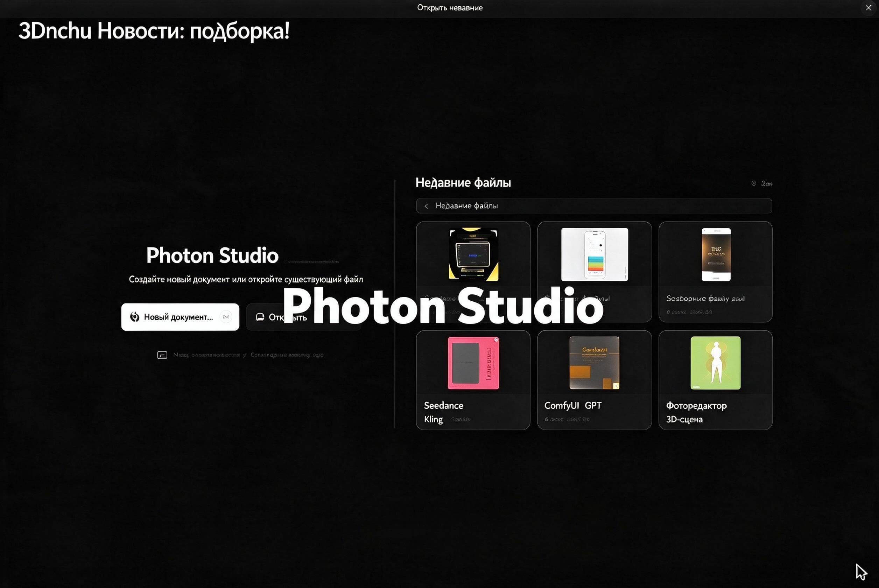Click the "ComfyUI GPT" file name
Image resolution: width=879 pixels, height=588 pixels.
click(572, 405)
